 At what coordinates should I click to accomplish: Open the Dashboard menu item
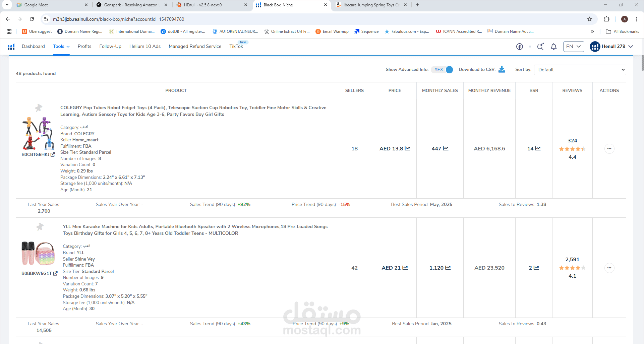33,47
